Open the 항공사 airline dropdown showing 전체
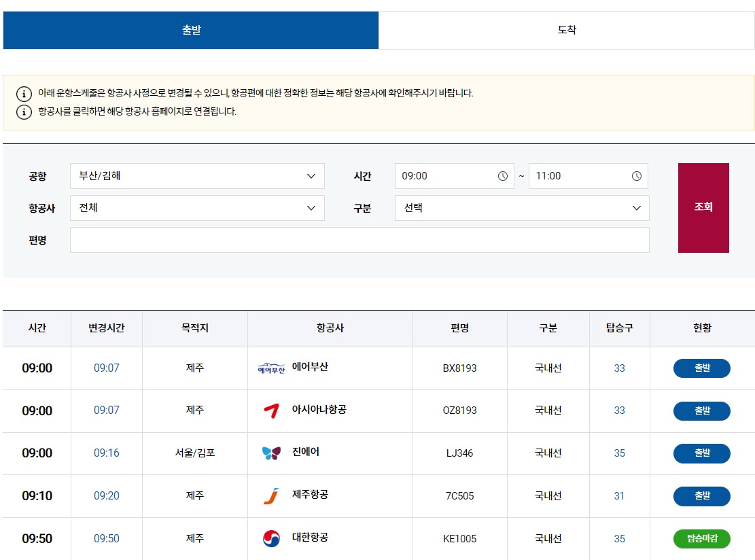 click(x=197, y=208)
